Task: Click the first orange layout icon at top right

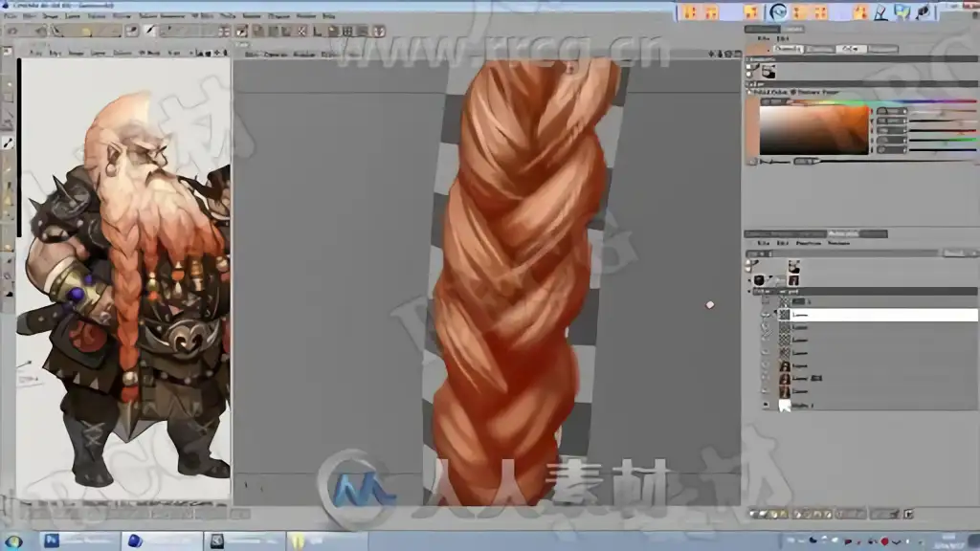Action: [x=690, y=11]
